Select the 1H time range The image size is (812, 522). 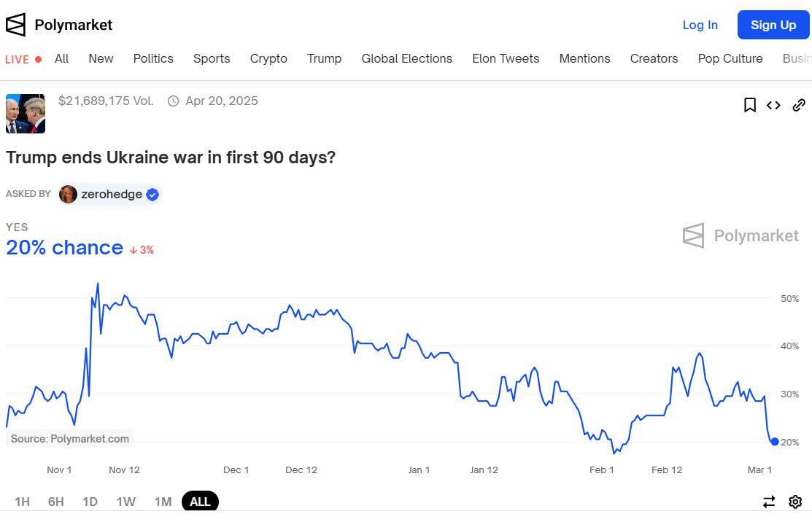(23, 502)
